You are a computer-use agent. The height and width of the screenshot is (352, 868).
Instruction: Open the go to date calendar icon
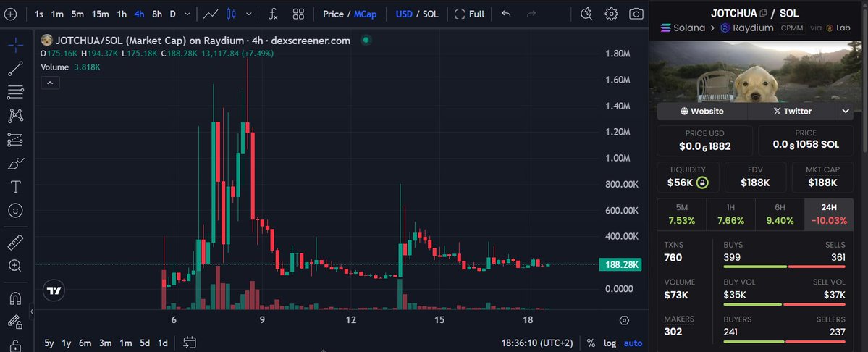pos(190,343)
